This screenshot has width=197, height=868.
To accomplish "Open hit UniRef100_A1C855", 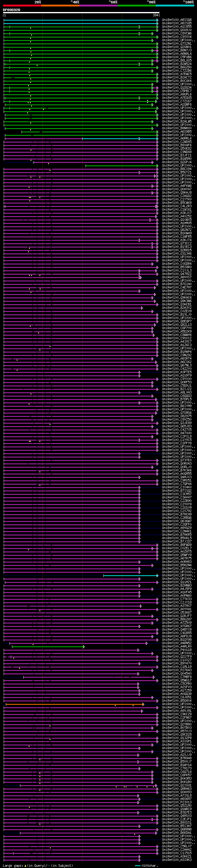I will pos(176,26).
